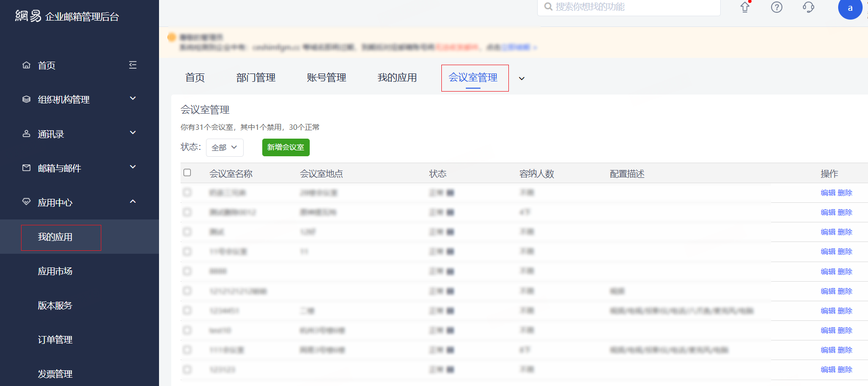Click 编辑 in the test10 row
868x386 pixels.
(x=828, y=330)
